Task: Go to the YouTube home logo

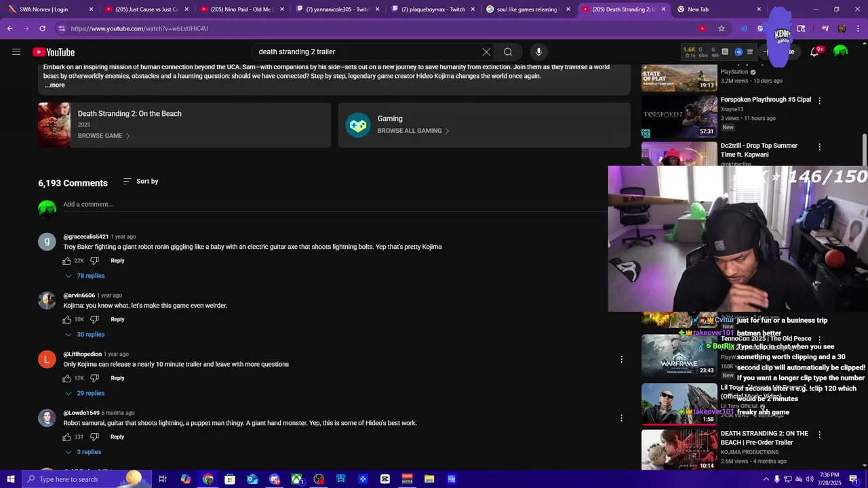Action: coord(54,52)
